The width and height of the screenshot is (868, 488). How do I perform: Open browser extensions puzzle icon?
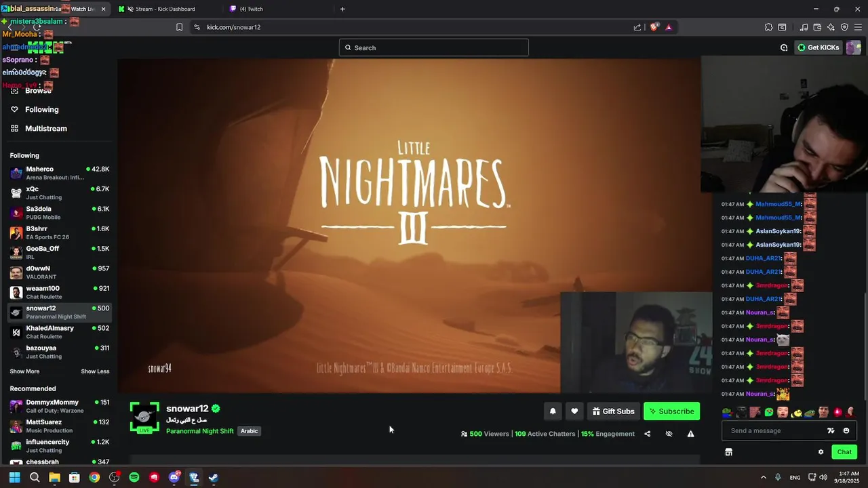tap(768, 27)
